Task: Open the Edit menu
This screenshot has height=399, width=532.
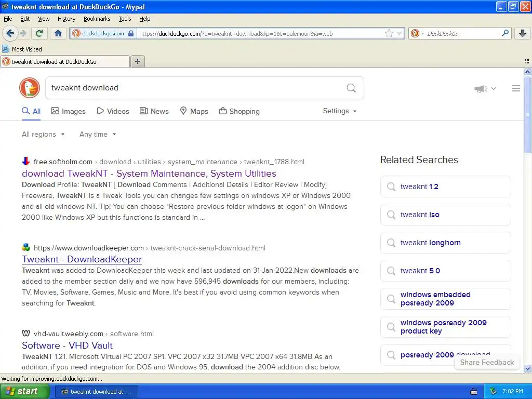Action: click(25, 19)
